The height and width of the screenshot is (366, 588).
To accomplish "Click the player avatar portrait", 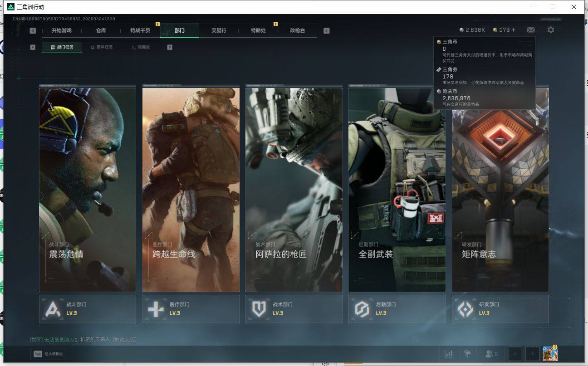I will click(x=550, y=353).
